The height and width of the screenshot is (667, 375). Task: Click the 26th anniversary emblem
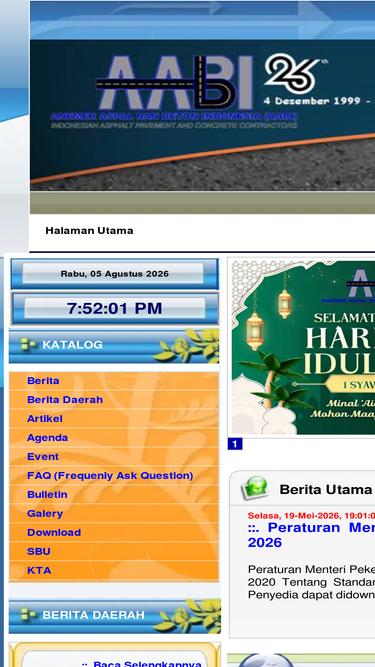[x=294, y=73]
